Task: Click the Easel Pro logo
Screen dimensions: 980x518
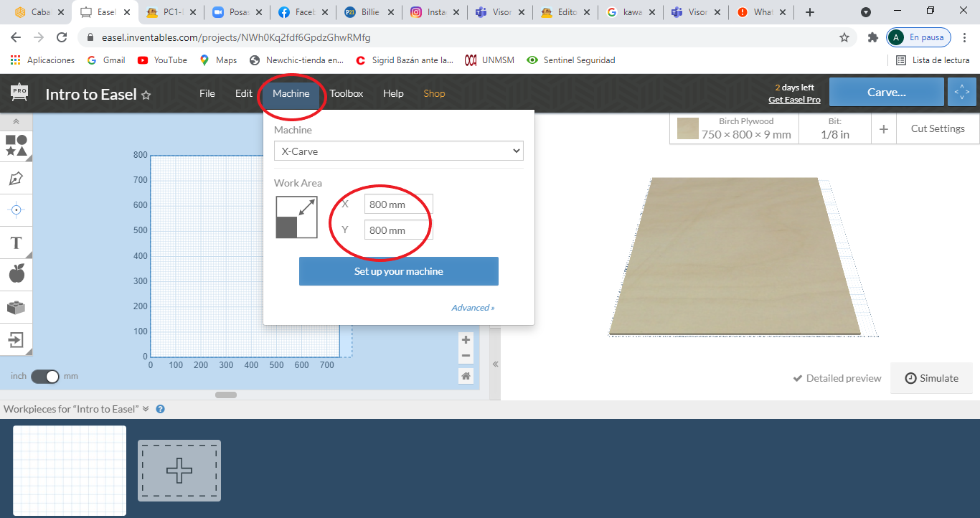Action: (19, 93)
